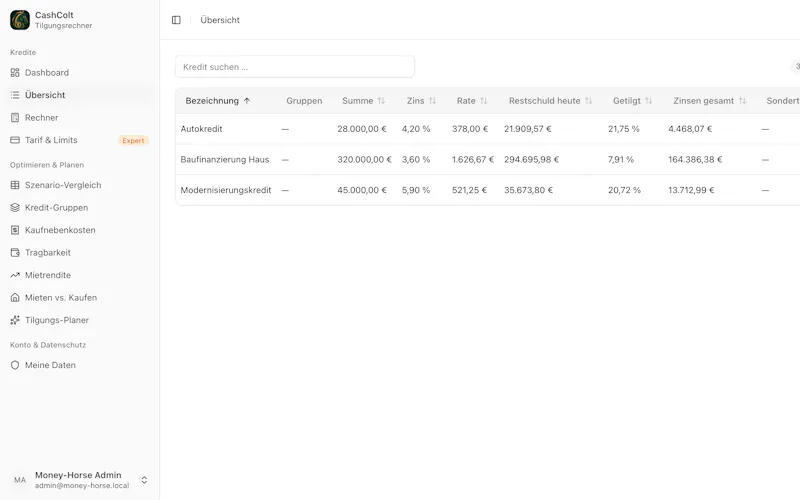Image resolution: width=800 pixels, height=500 pixels.
Task: Click the account chevron expander icon
Action: tap(144, 480)
